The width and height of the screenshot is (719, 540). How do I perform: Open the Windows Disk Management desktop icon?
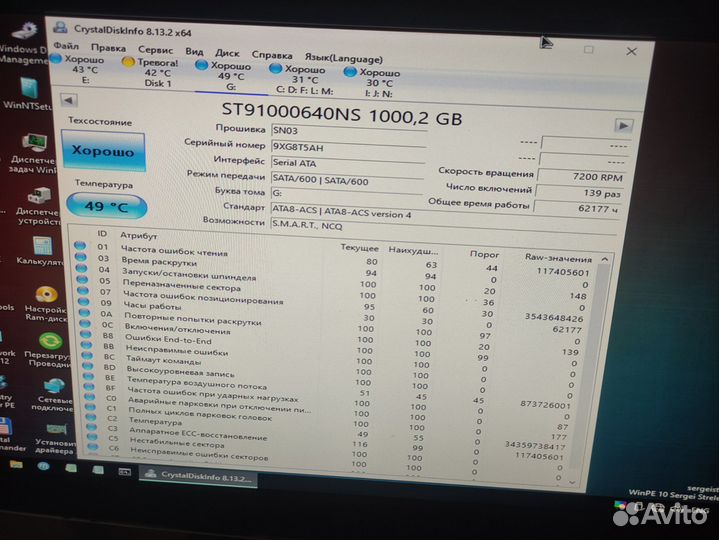(23, 44)
